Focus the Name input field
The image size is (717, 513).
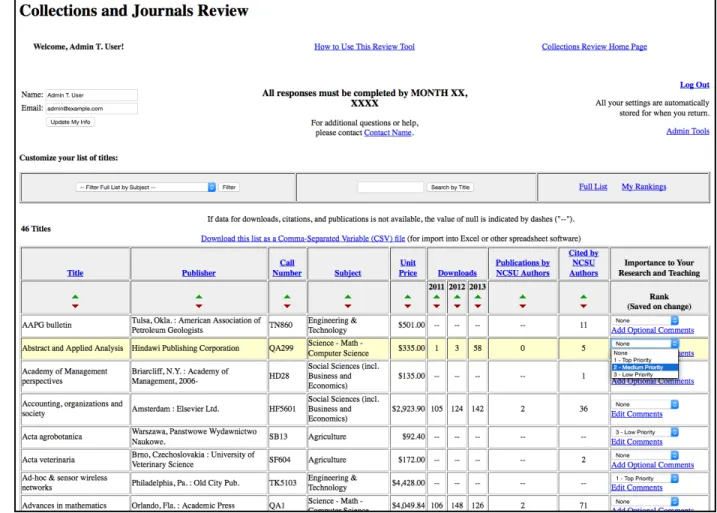click(91, 95)
